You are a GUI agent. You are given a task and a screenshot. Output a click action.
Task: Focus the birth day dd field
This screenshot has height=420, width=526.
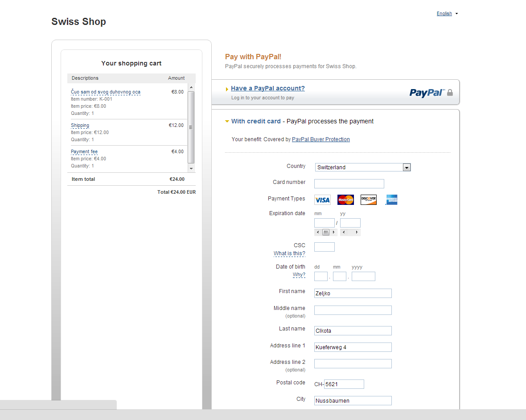tap(321, 277)
